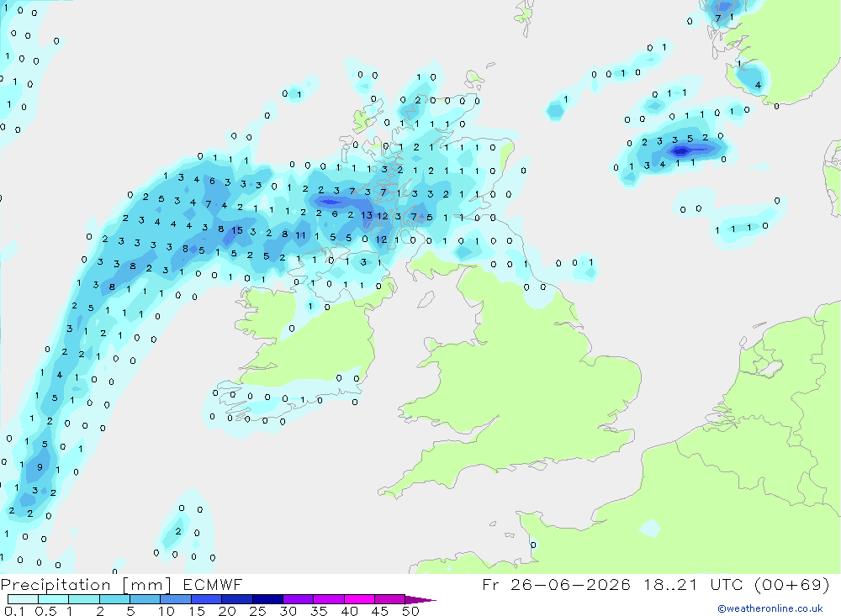Click the "0.1" tick label under the legend

coord(14,611)
